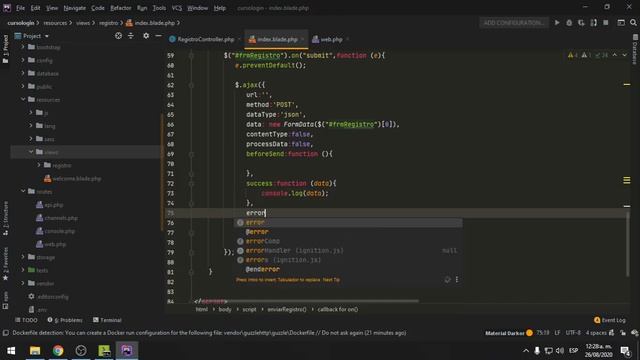Click the Stop square icon in toolbar
The height and width of the screenshot is (360, 640).
(x=606, y=23)
